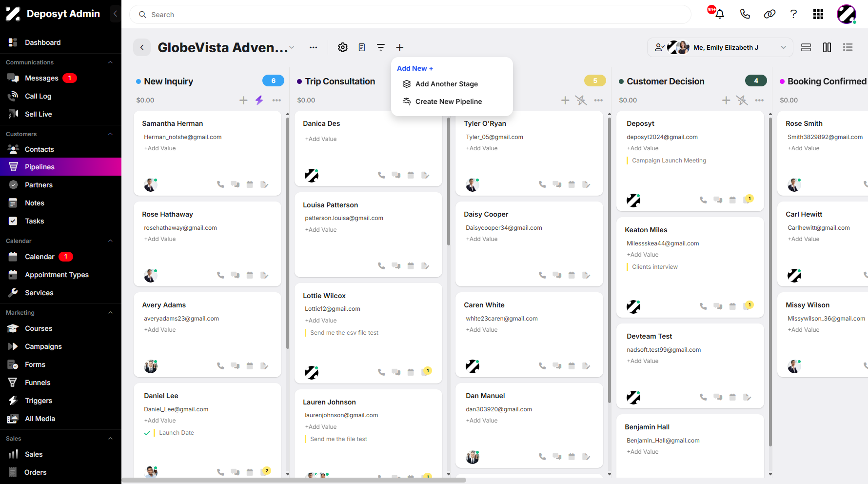
Task: Open the message icon on Rose Hathaway's card
Action: coord(235,275)
